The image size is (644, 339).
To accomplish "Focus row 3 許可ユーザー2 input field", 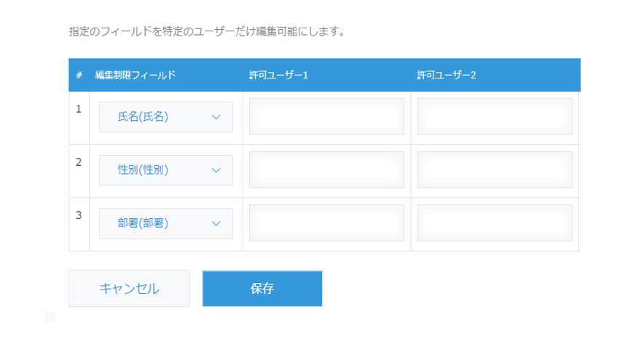I will pos(495,223).
